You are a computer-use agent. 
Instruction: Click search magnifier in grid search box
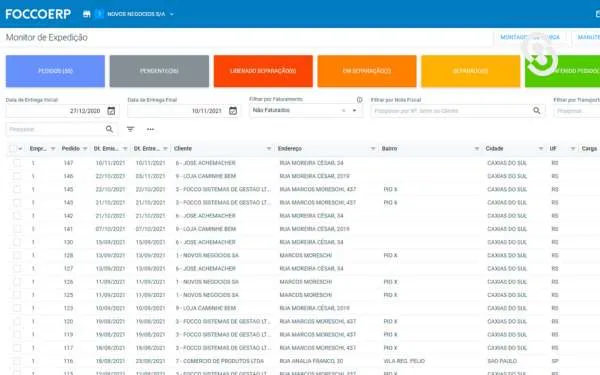pyautogui.click(x=109, y=129)
